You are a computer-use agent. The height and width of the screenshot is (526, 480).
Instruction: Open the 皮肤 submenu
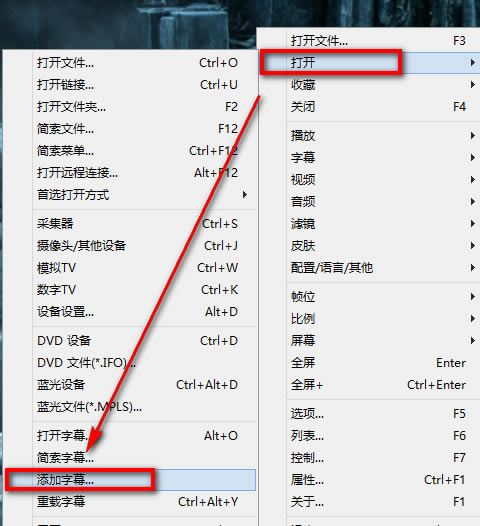pos(384,246)
